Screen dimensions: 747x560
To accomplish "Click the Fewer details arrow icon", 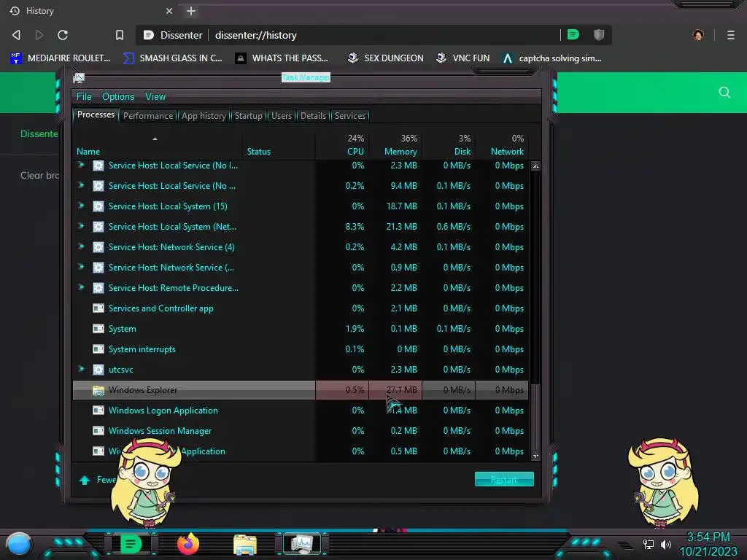I will point(85,480).
